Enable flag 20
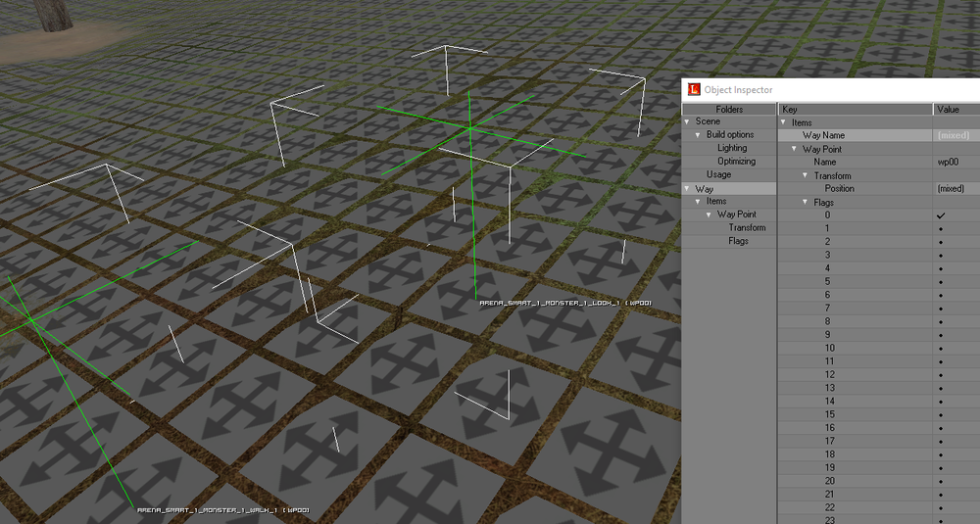The height and width of the screenshot is (524, 980). 941,481
